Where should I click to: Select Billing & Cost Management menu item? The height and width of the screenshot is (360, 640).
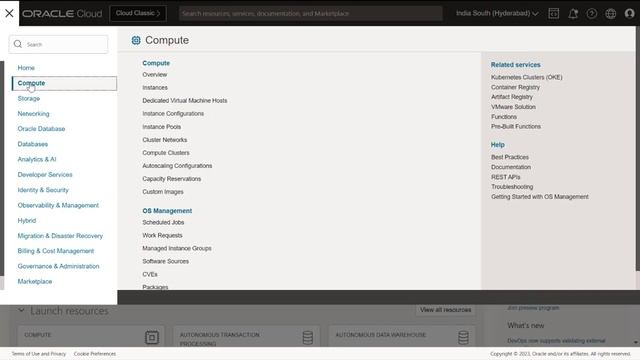pyautogui.click(x=56, y=251)
